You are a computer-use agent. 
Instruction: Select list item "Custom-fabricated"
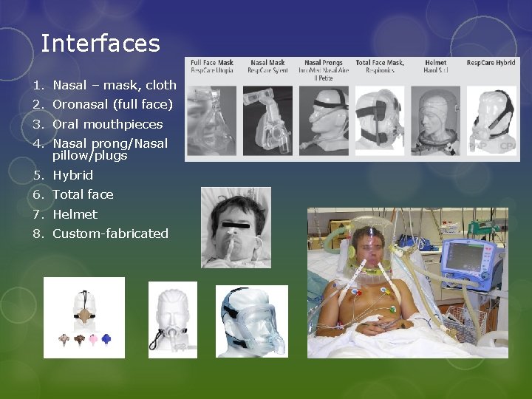coord(111,233)
